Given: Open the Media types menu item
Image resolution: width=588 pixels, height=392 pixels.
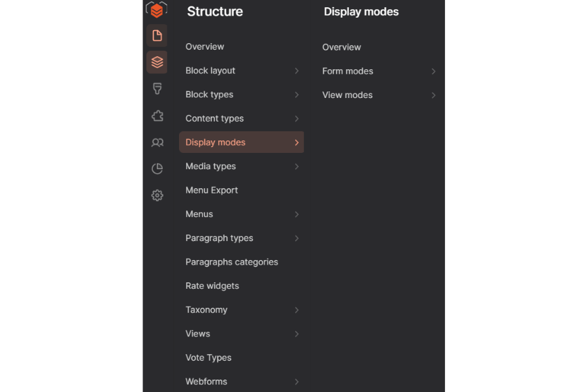Looking at the screenshot, I should click(210, 166).
